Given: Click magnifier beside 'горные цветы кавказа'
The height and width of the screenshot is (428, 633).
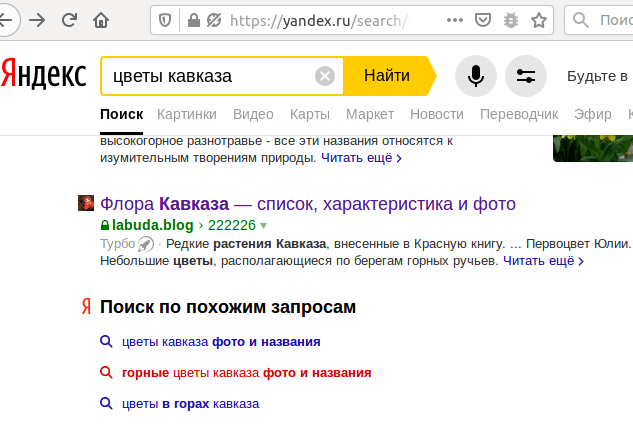Looking at the screenshot, I should click(x=106, y=372).
